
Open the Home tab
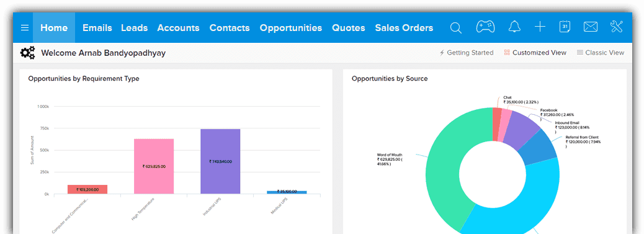(x=54, y=27)
